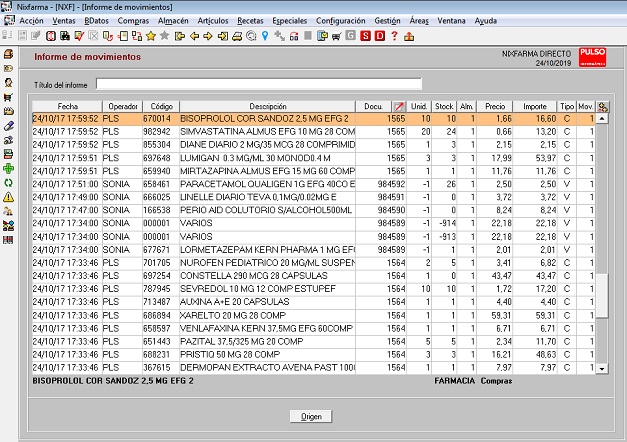Open the Ventas menu

(x=64, y=21)
